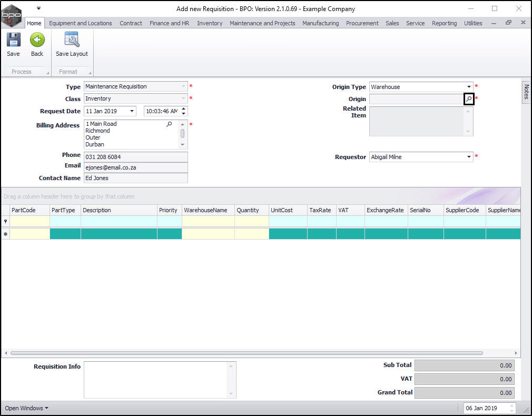
Task: Click Billing Address scroll up arrow
Action: (183, 124)
